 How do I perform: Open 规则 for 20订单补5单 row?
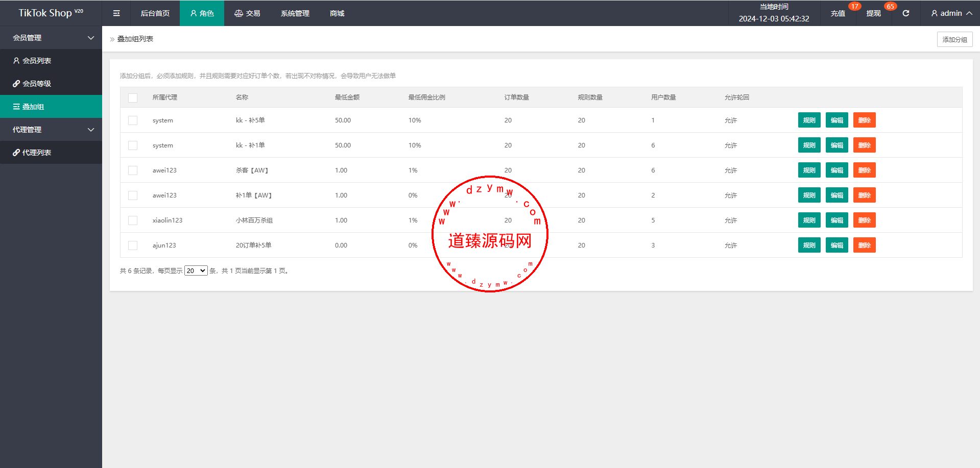[x=809, y=245]
